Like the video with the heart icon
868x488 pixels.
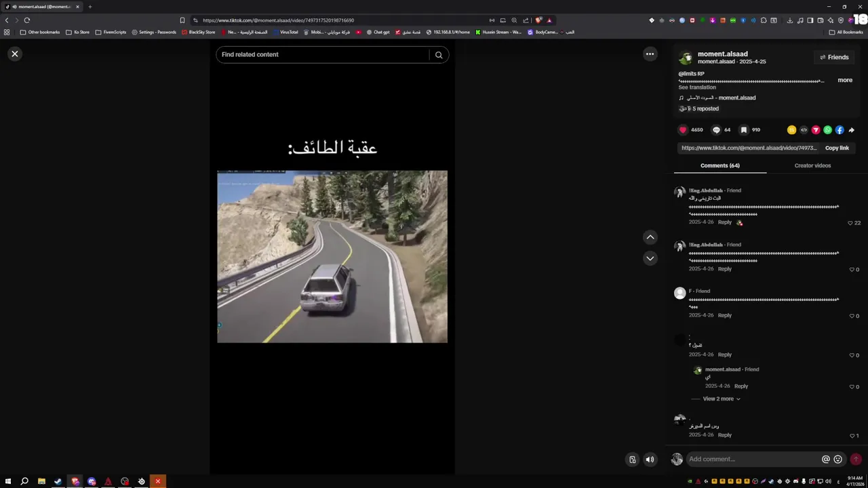[x=683, y=130]
